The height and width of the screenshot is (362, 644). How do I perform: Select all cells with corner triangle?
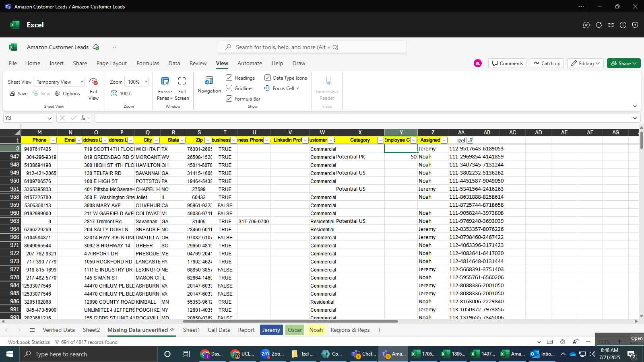tap(17, 132)
